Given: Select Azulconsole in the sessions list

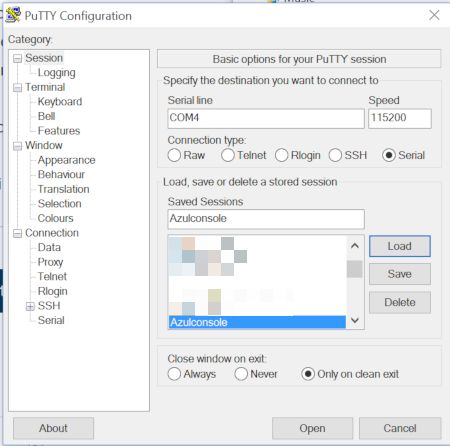Looking at the screenshot, I should [x=257, y=322].
